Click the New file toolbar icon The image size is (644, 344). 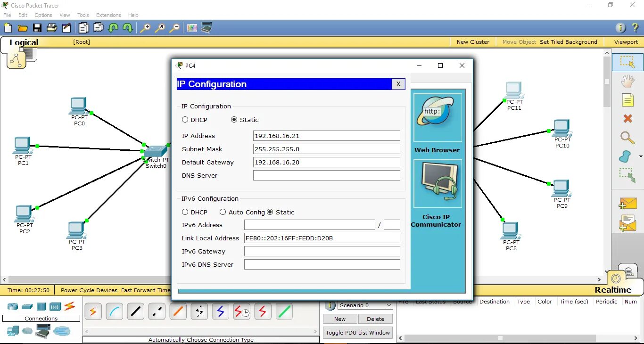click(x=8, y=28)
